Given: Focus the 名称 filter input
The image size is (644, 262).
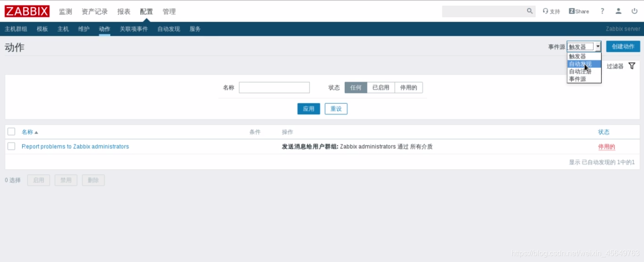Looking at the screenshot, I should pos(274,87).
